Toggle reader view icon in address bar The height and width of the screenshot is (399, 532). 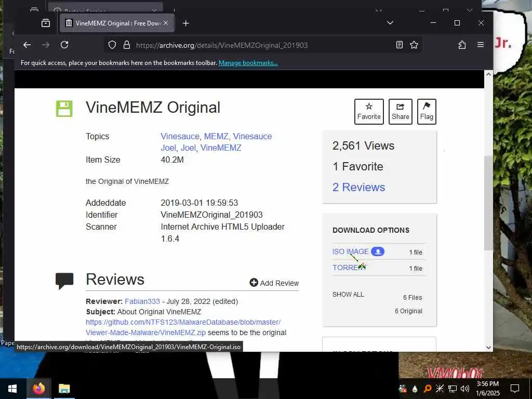click(400, 45)
